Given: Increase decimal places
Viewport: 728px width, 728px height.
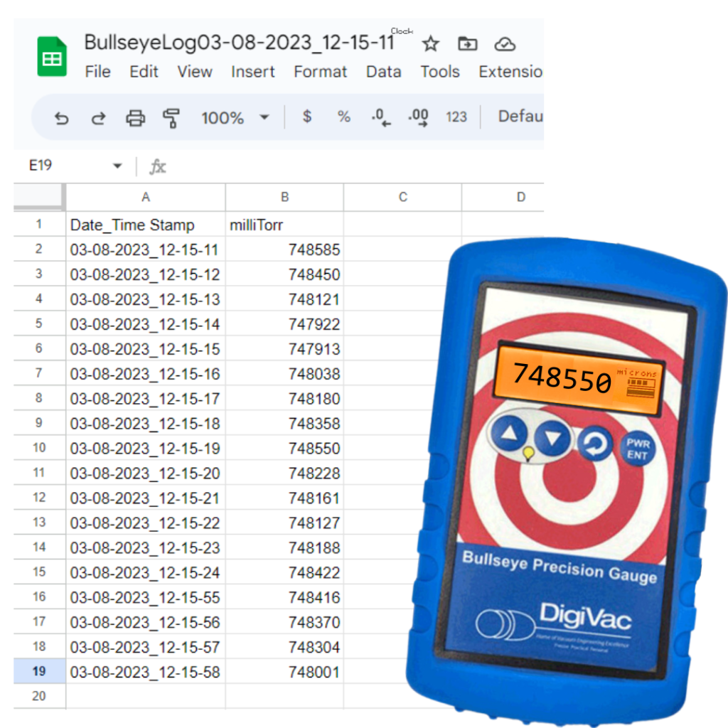Looking at the screenshot, I should [x=419, y=117].
